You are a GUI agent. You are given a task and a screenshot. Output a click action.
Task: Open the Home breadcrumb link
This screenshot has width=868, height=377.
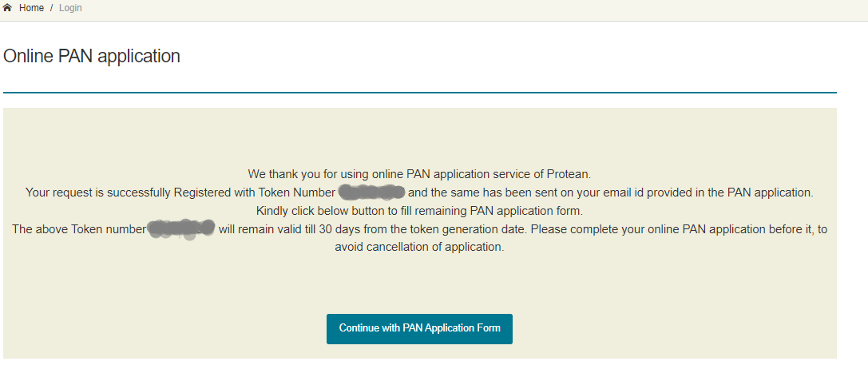pos(32,8)
